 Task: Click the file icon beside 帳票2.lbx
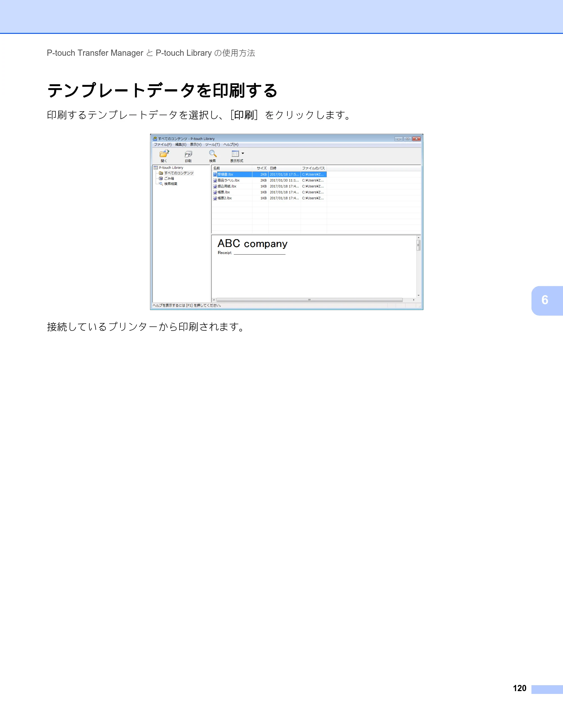coord(215,198)
